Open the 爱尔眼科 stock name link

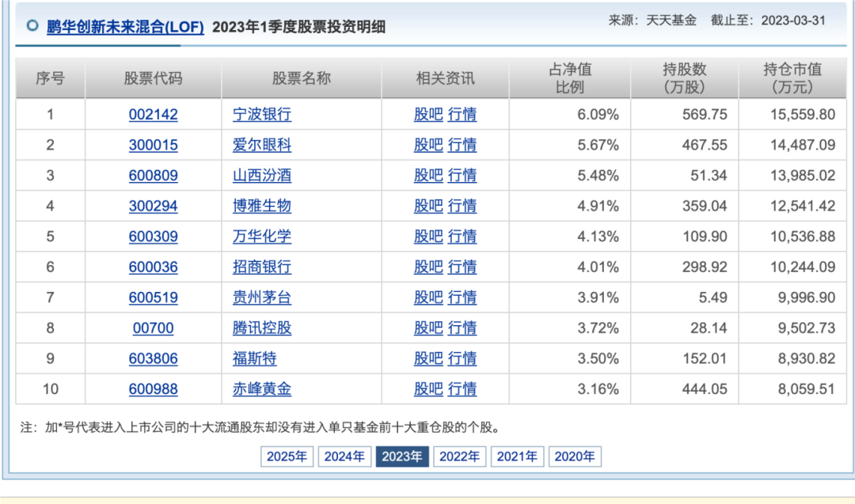tap(262, 145)
